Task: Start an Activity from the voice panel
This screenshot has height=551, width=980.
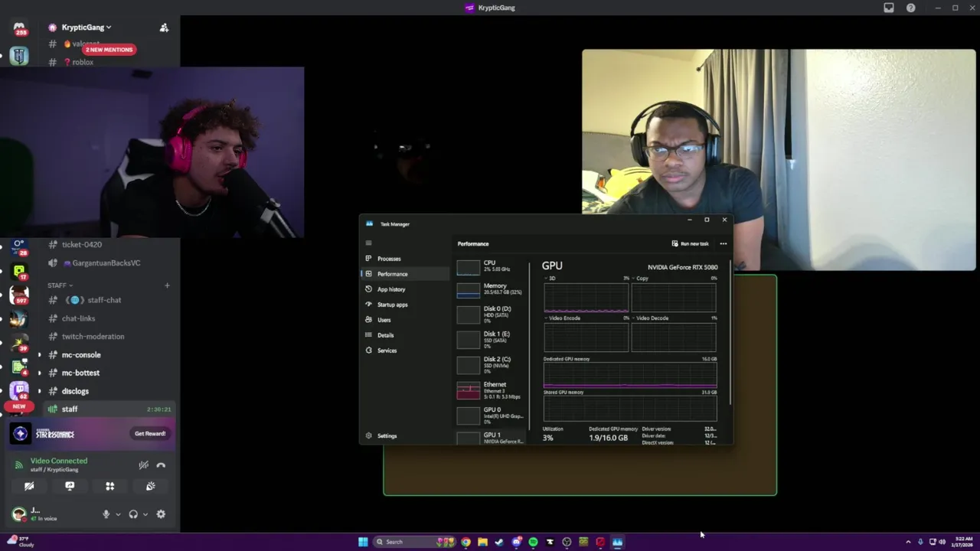Action: [x=109, y=486]
